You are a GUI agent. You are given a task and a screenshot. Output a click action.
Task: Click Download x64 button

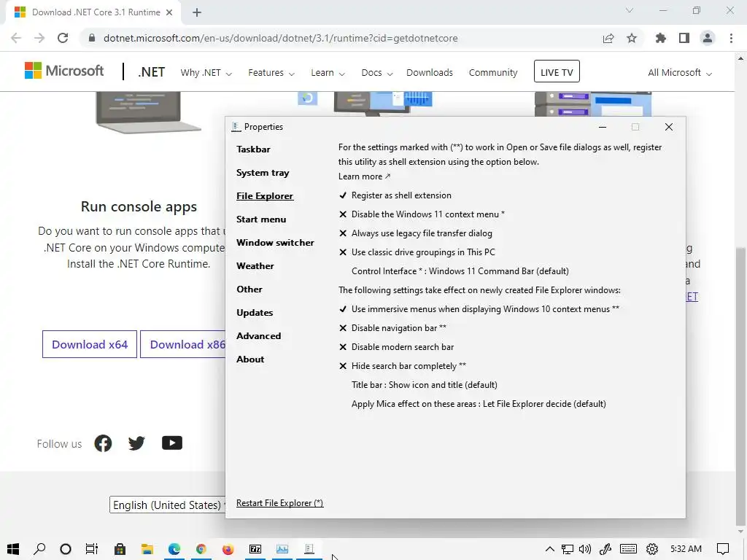click(x=90, y=344)
